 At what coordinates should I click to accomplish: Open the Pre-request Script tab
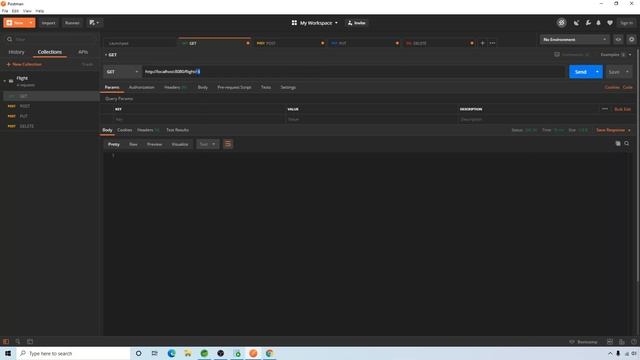coord(234,87)
